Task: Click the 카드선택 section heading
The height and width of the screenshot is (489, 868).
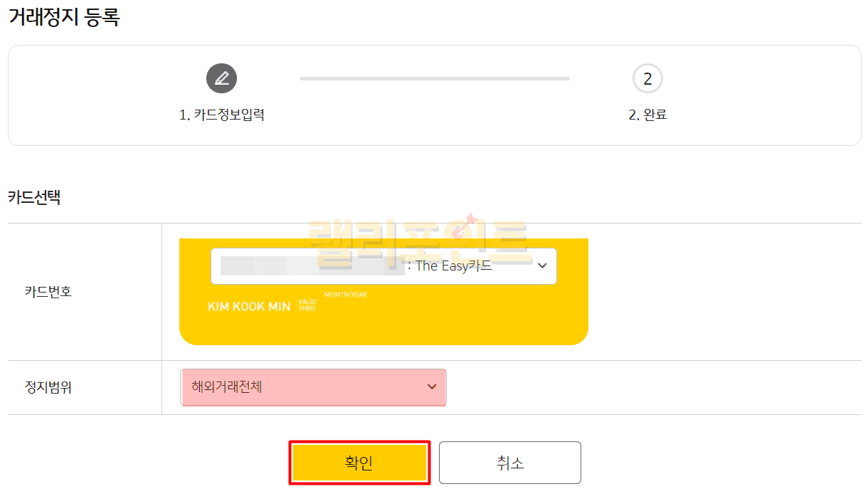Action: click(x=34, y=197)
